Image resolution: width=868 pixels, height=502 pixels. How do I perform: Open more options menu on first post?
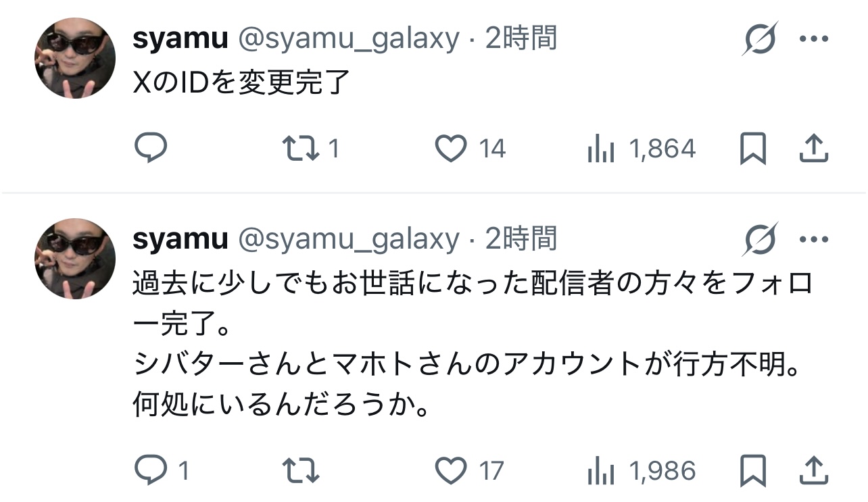coord(814,39)
